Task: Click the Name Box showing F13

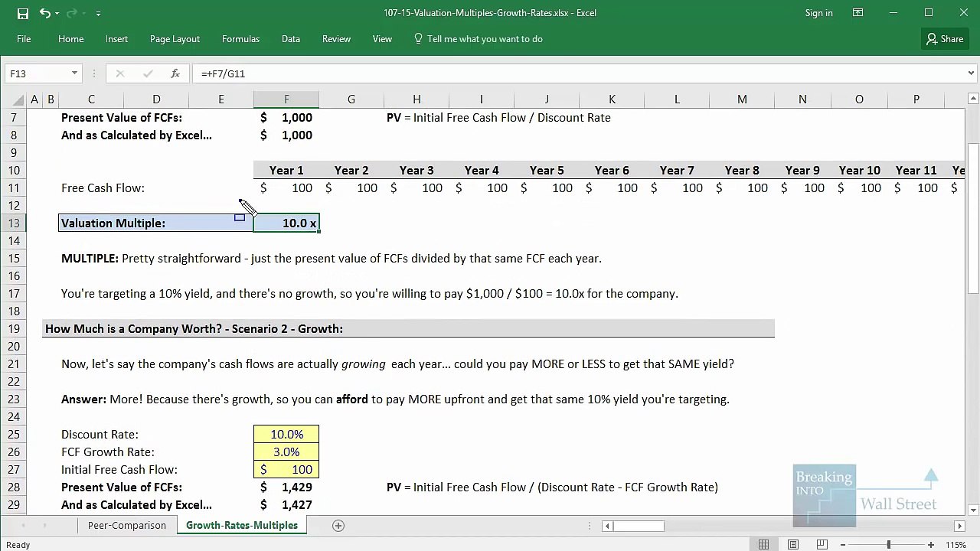Action: pyautogui.click(x=38, y=73)
